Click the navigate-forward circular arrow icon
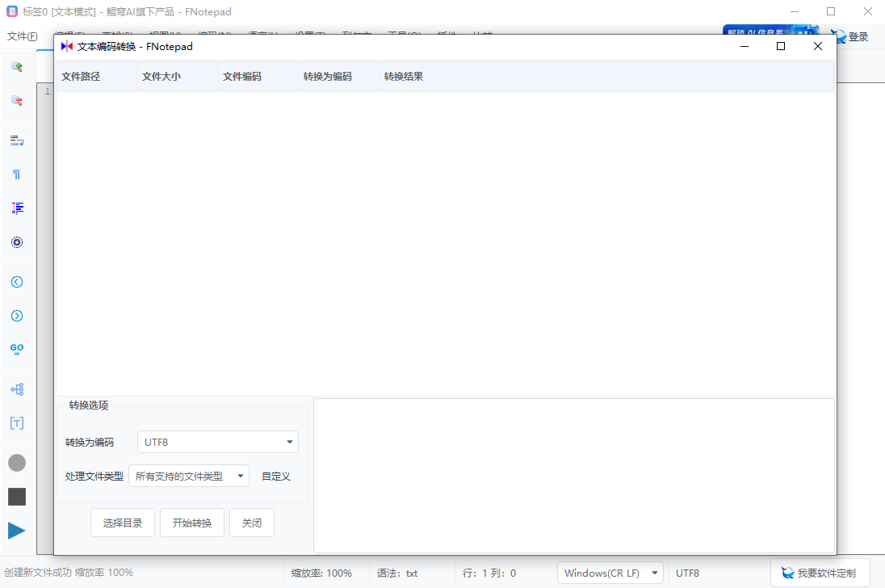This screenshot has height=588, width=885. (x=17, y=316)
